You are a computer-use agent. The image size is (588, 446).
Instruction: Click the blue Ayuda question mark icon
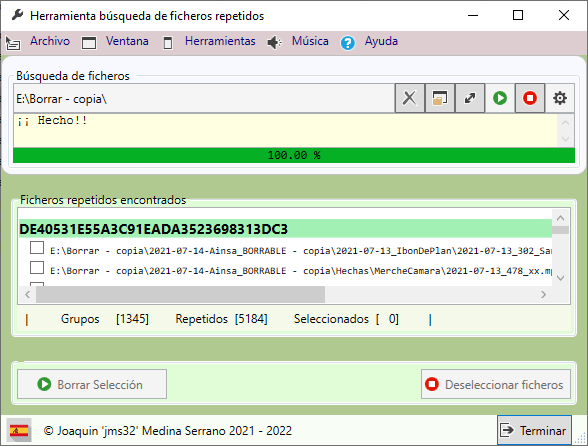[x=348, y=43]
